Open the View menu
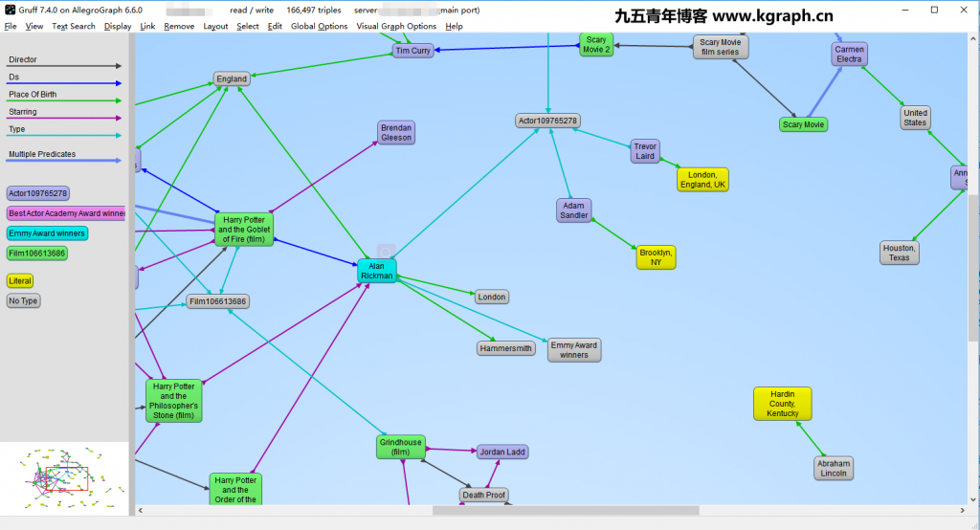This screenshot has width=980, height=530. pyautogui.click(x=33, y=26)
